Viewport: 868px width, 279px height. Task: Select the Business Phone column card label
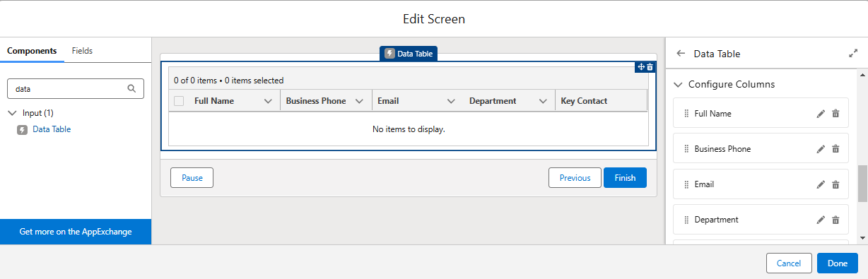point(722,149)
